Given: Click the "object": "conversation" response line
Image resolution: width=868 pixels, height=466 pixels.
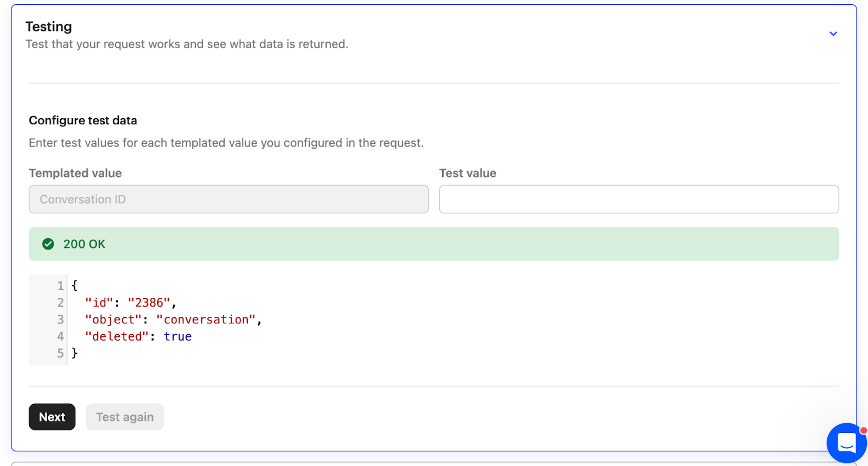Looking at the screenshot, I should 174,320.
